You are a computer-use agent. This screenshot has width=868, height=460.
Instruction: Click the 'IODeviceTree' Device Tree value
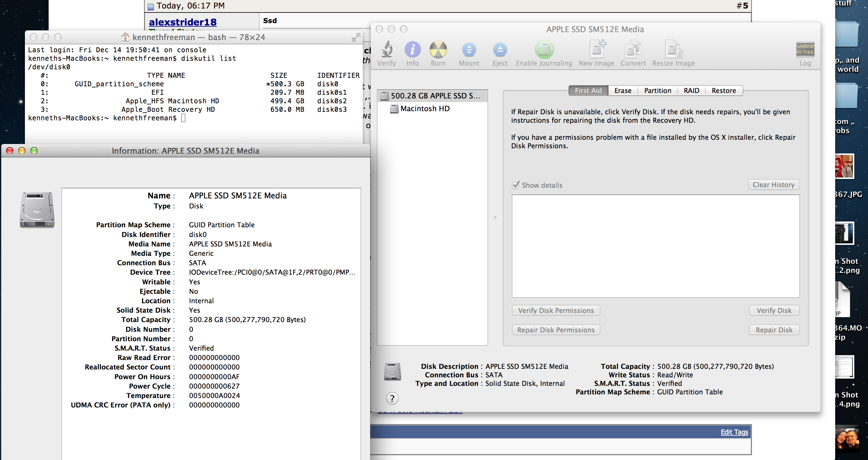tap(272, 272)
